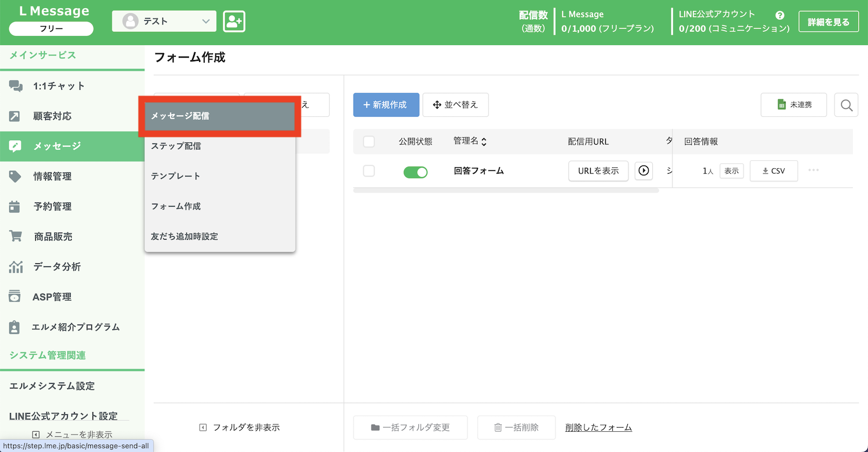Click the add friend account icon
This screenshot has width=868, height=452.
coord(234,21)
